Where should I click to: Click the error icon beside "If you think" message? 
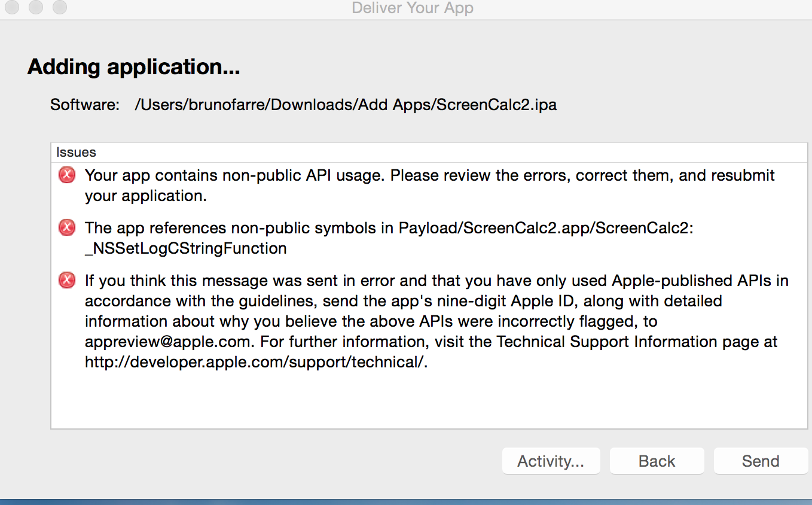click(x=67, y=280)
